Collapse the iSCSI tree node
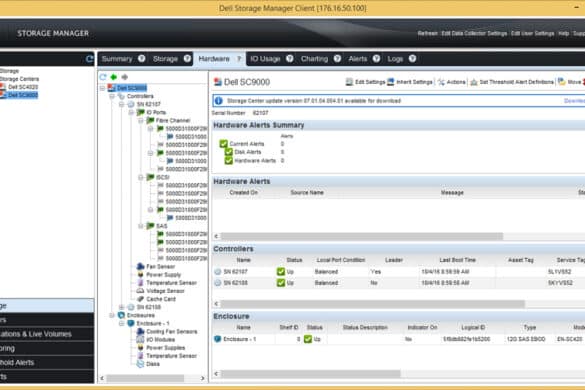Image resolution: width=585 pixels, height=390 pixels. click(141, 177)
